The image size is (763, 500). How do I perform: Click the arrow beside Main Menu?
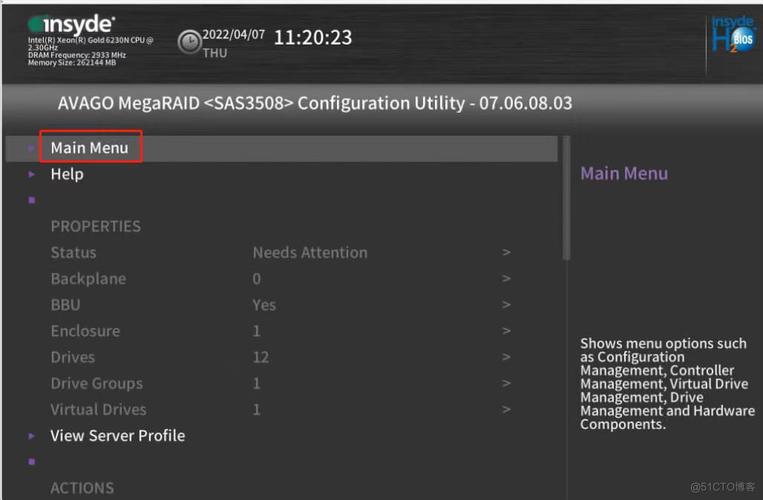point(32,148)
